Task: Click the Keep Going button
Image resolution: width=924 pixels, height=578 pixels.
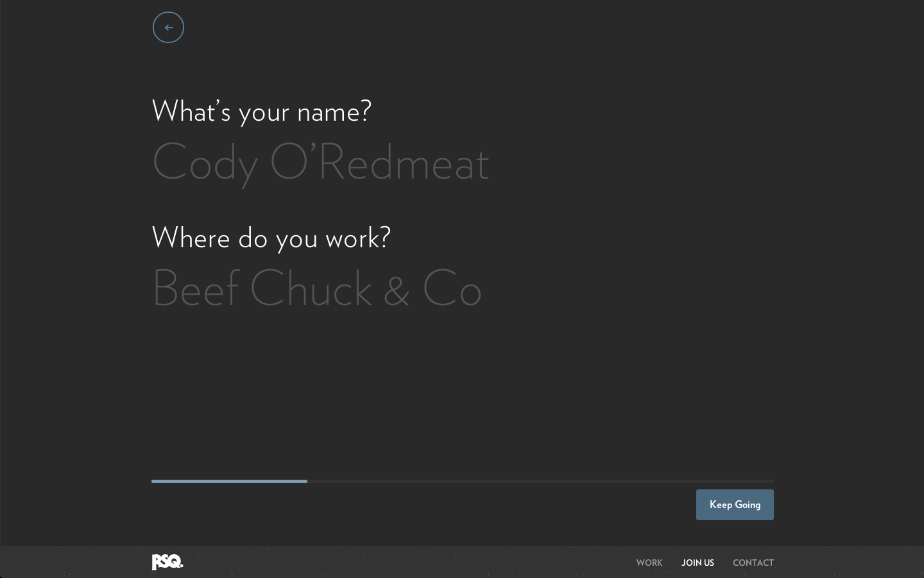Action: (x=735, y=505)
